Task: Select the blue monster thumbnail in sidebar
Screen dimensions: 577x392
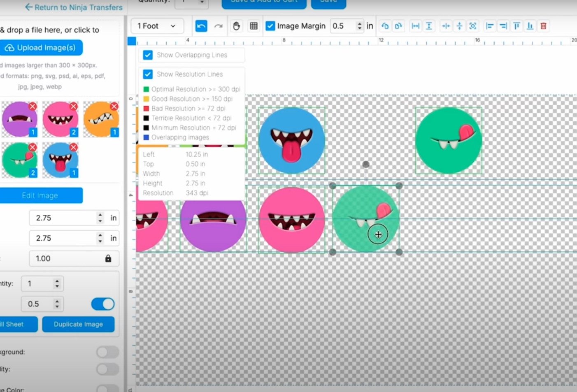Action: [x=60, y=160]
